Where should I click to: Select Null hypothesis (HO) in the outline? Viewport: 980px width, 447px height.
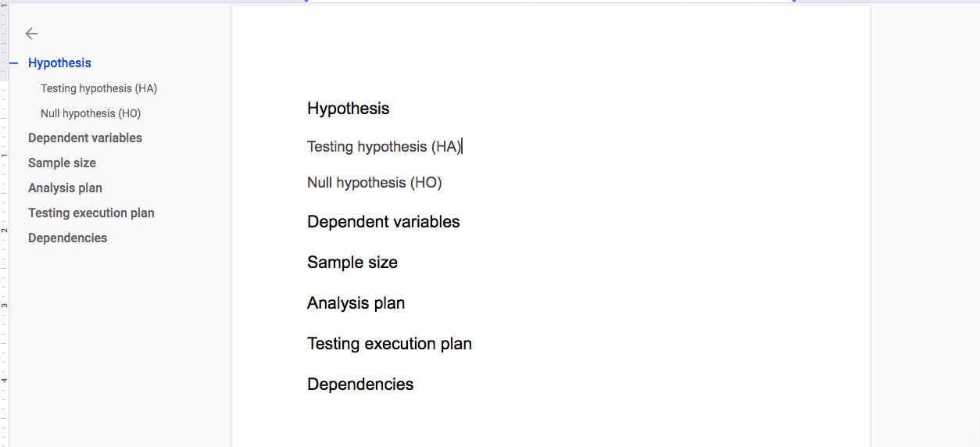pyautogui.click(x=91, y=113)
